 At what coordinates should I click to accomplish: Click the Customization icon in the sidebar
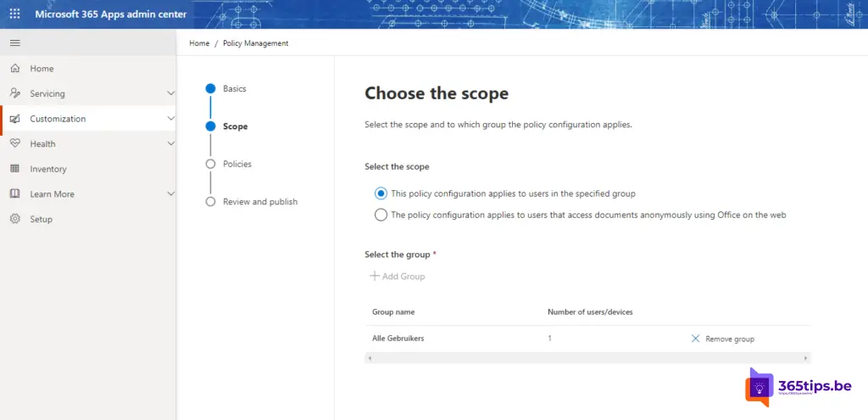(x=15, y=119)
